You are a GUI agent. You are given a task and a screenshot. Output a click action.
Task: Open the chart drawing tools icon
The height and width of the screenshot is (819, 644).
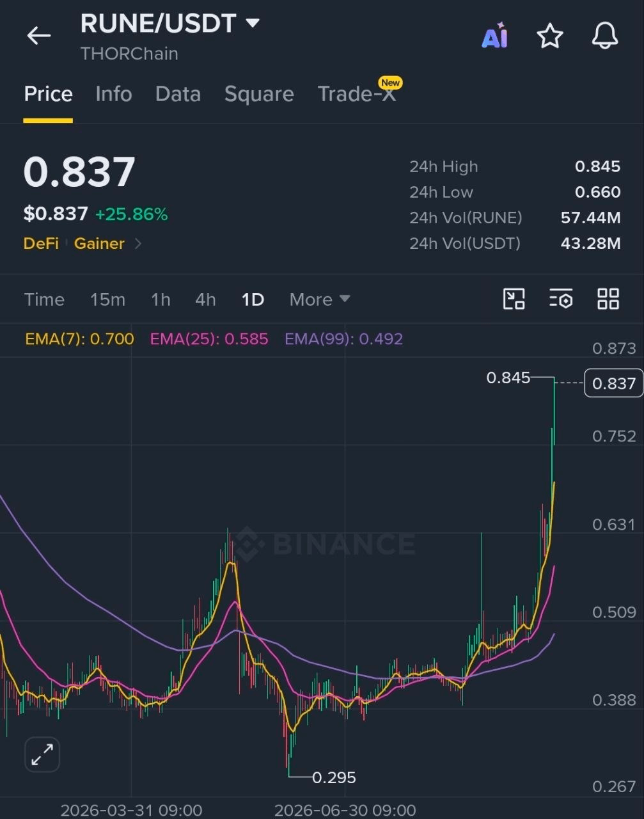pyautogui.click(x=514, y=299)
